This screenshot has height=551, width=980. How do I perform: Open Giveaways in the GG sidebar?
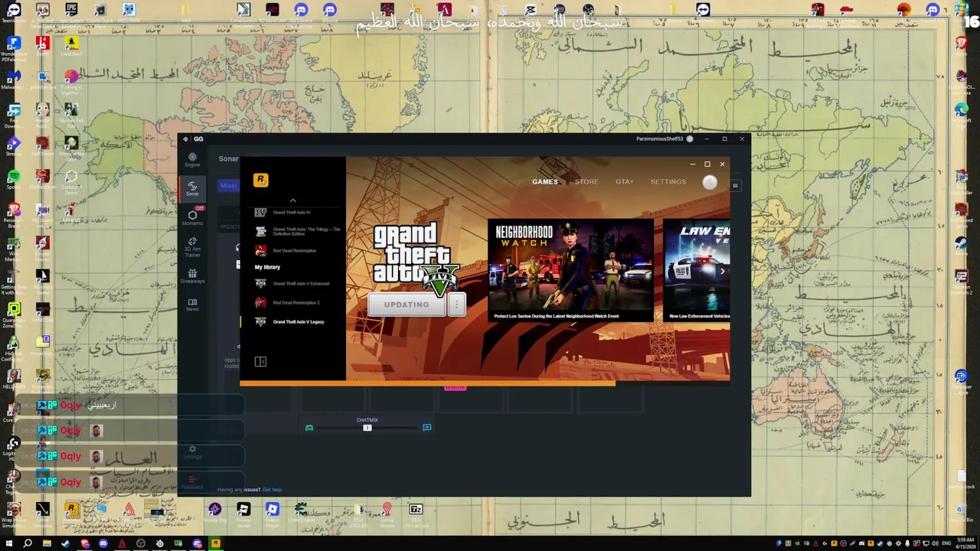(192, 275)
